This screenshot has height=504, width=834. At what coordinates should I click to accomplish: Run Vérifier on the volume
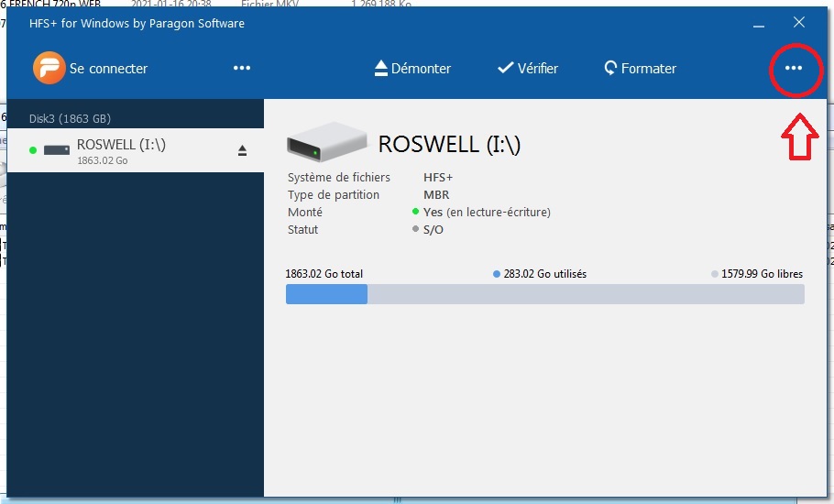coord(528,68)
